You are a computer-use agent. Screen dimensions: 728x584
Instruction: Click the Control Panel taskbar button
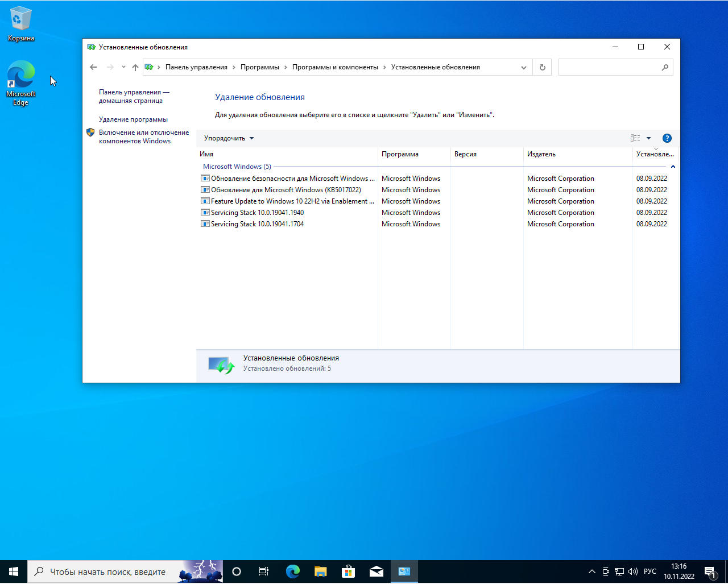click(x=404, y=572)
